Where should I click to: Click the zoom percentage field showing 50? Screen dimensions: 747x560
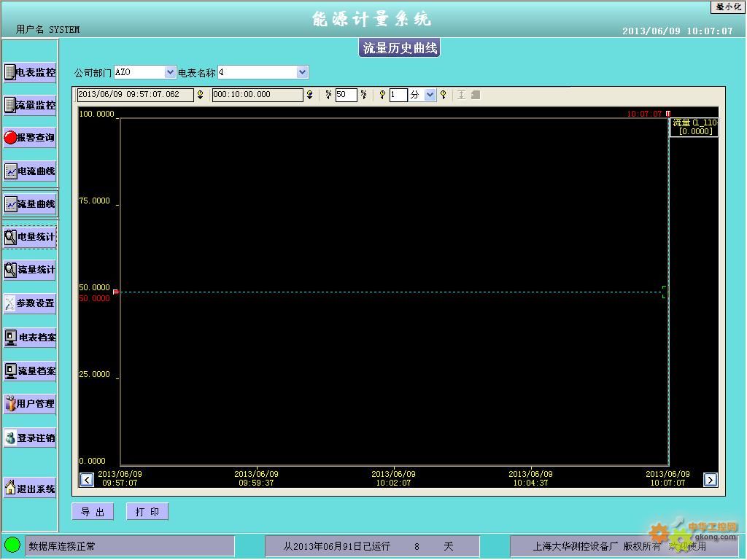[345, 95]
